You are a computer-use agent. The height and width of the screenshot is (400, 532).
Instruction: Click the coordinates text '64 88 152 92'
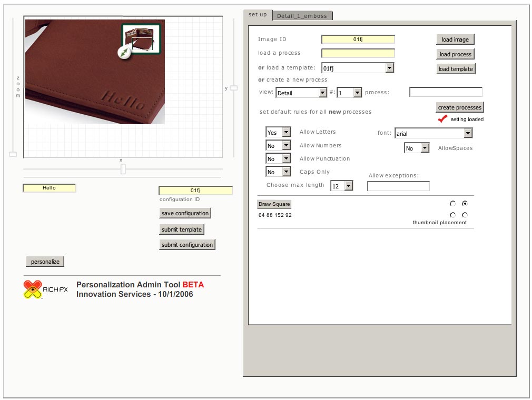coord(275,215)
